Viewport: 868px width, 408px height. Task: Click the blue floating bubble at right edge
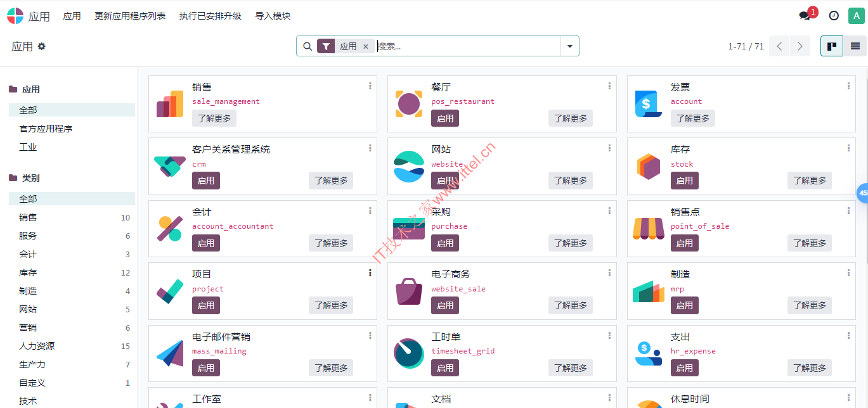(x=863, y=193)
